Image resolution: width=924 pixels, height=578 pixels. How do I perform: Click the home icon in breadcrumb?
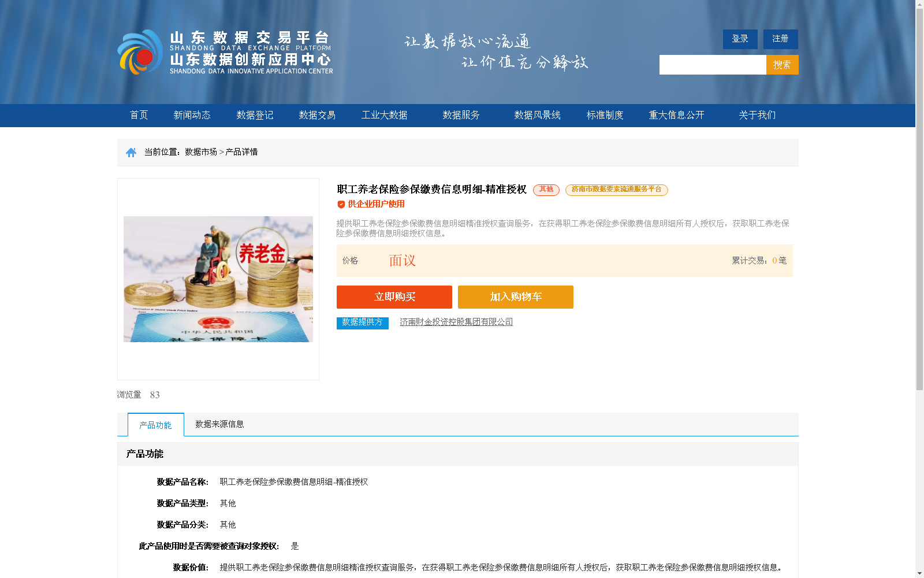(x=131, y=152)
